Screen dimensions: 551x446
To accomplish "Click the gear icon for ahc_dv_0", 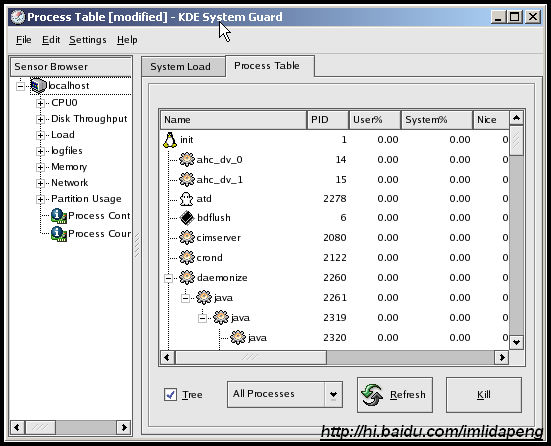I will click(187, 160).
